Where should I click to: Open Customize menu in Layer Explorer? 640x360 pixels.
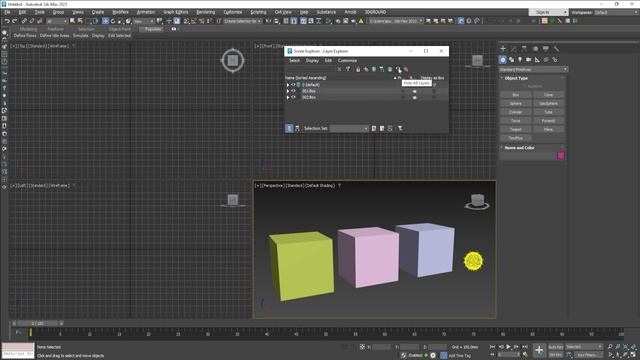(x=347, y=60)
